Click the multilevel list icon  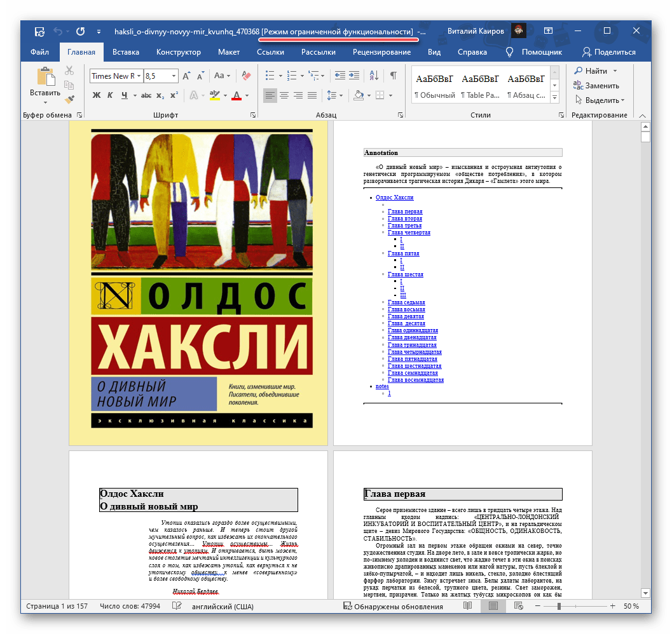tap(313, 76)
